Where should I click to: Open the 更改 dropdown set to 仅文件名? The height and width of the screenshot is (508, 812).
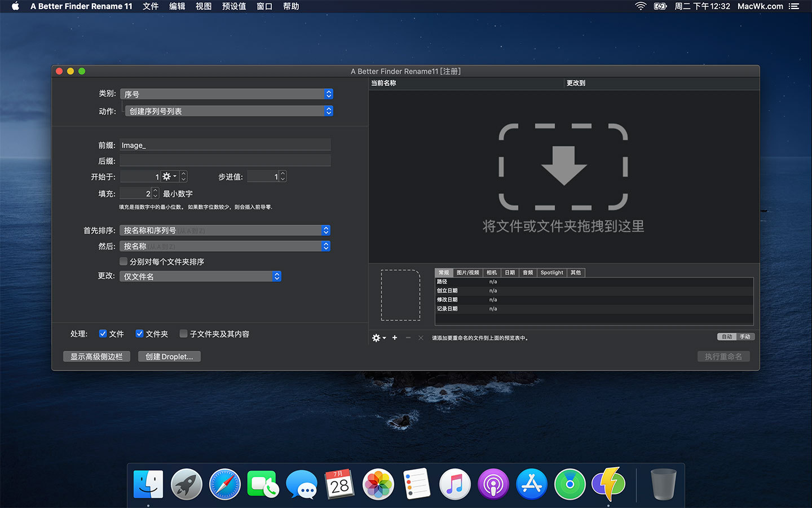coord(200,277)
